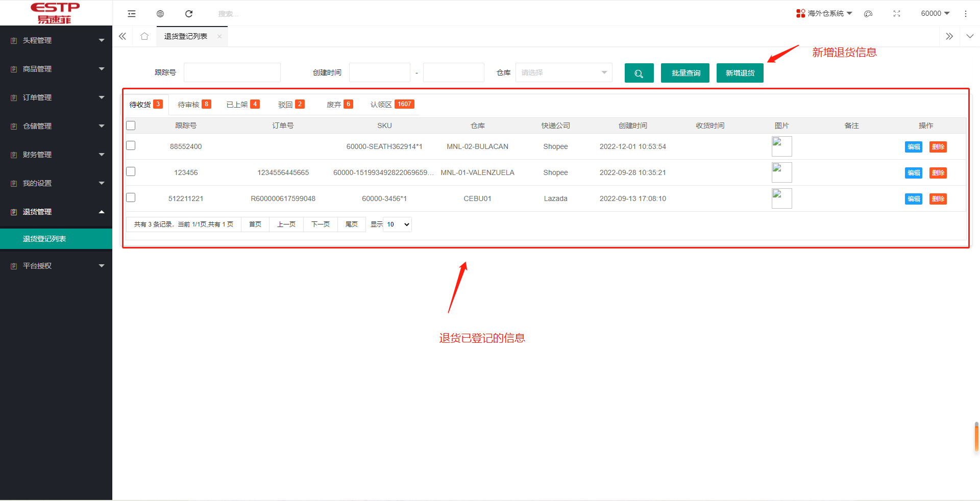Go to the home tab icon
980x501 pixels.
[x=144, y=36]
